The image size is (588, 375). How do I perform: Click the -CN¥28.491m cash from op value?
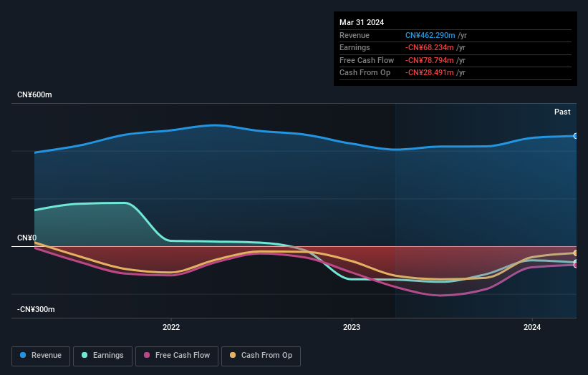pos(430,73)
